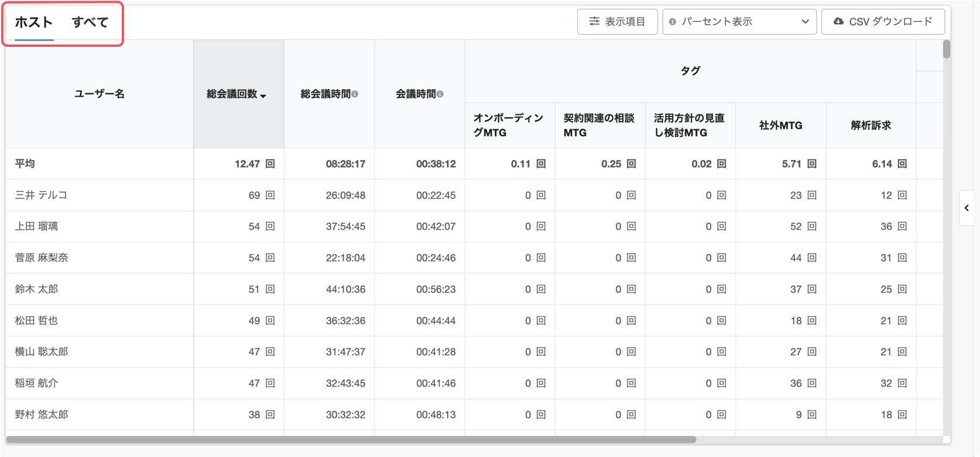Open 解析訴求 list icon for 野村 悠太郎
980x457 pixels.
click(x=902, y=415)
